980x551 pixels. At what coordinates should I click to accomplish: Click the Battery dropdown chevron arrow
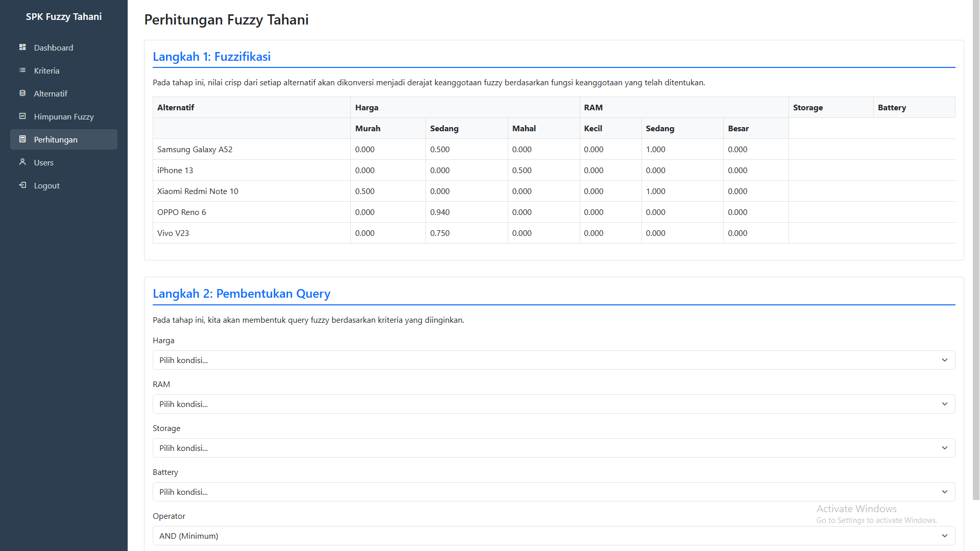pyautogui.click(x=944, y=492)
